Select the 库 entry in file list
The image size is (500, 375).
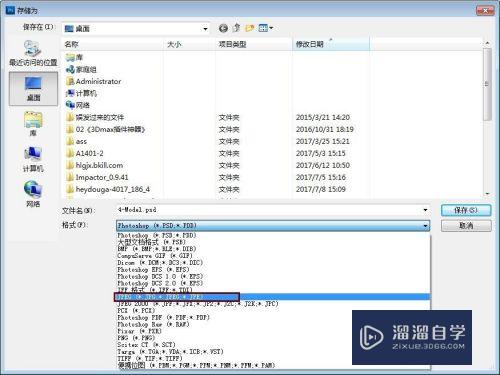point(75,57)
